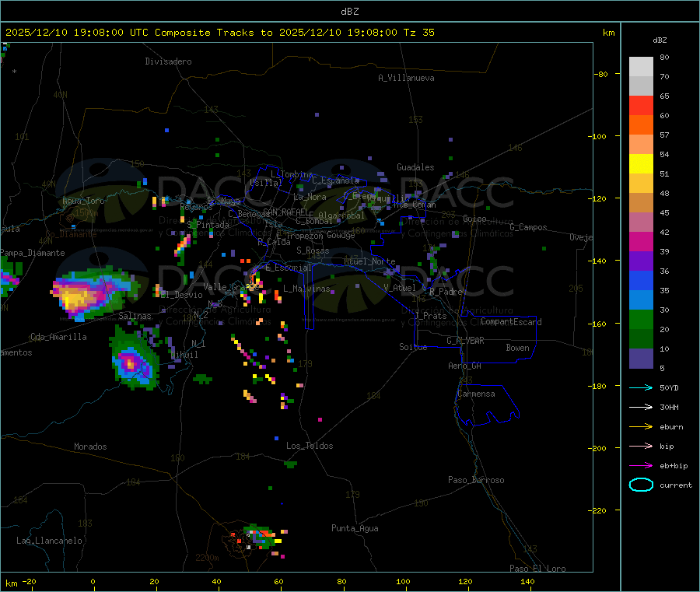The width and height of the screenshot is (700, 592).
Task: Click the yellow eburn arrow in legend
Action: click(641, 426)
